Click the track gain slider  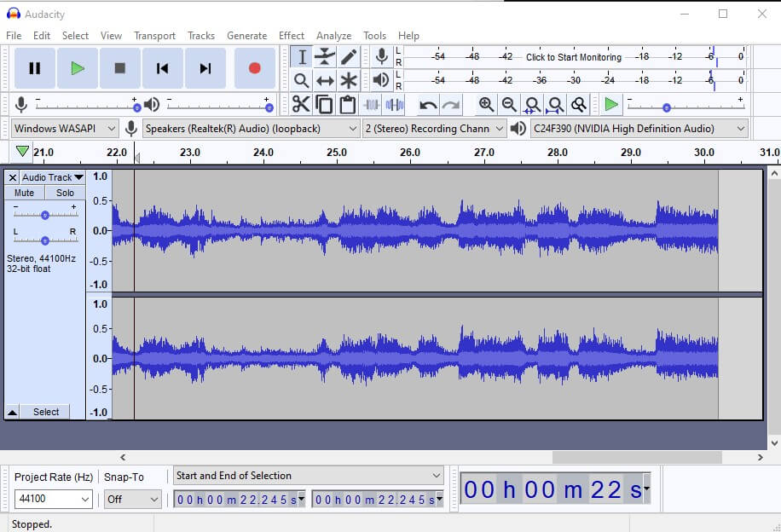[x=44, y=215]
